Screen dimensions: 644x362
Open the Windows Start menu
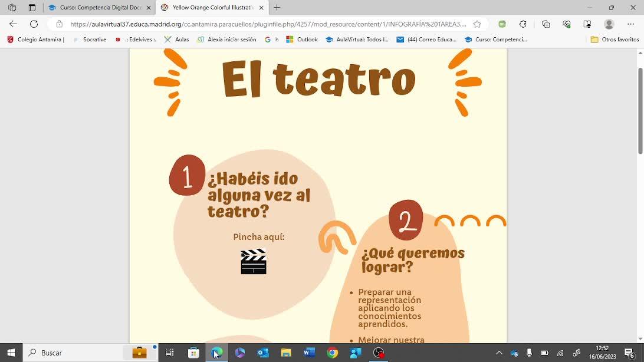[x=11, y=353]
